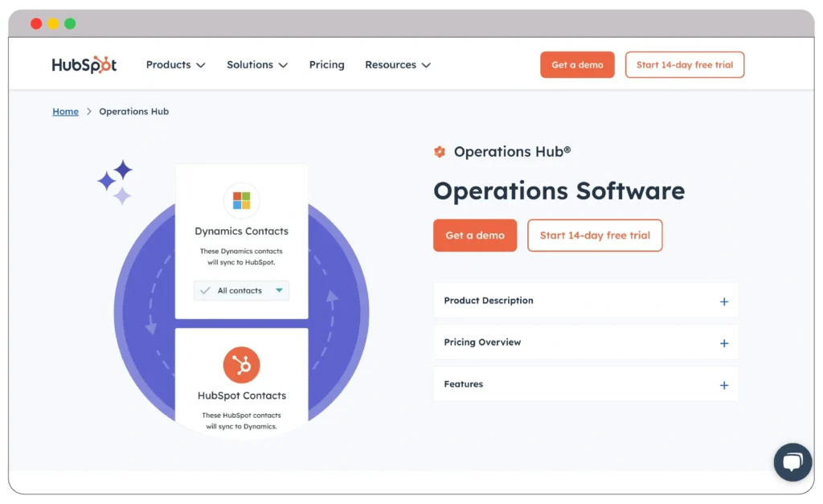Go to the Pricing page
Screen dimensions: 823x504
(326, 64)
